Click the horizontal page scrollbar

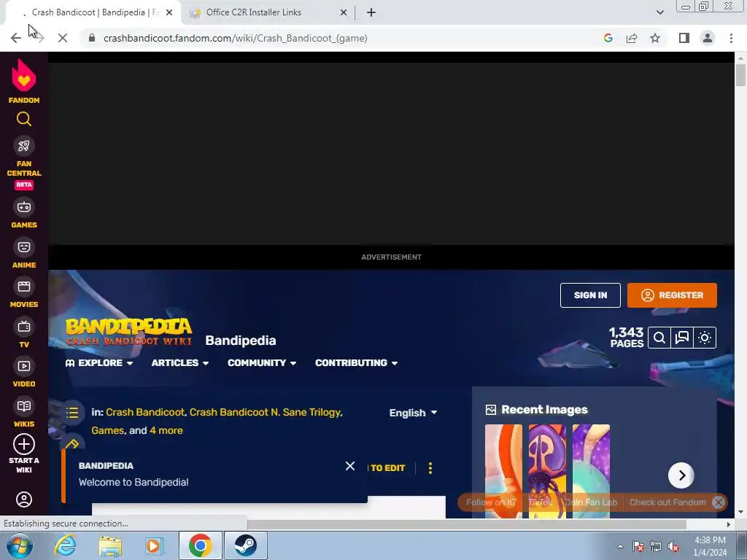[467, 524]
